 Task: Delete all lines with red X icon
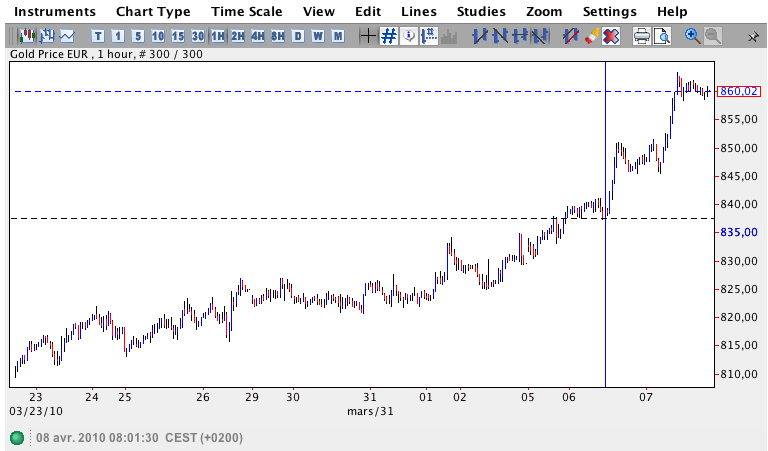tap(611, 36)
